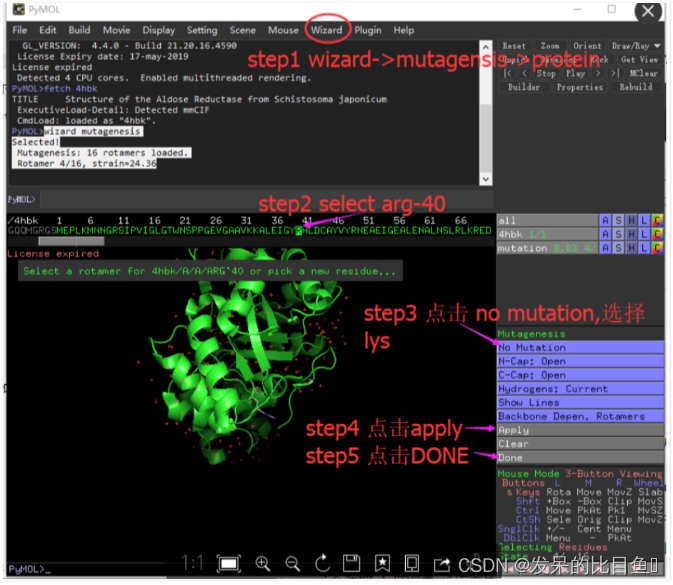Viewport: 673px width, 585px height.
Task: Open Action menu A for all
Action: 605,221
